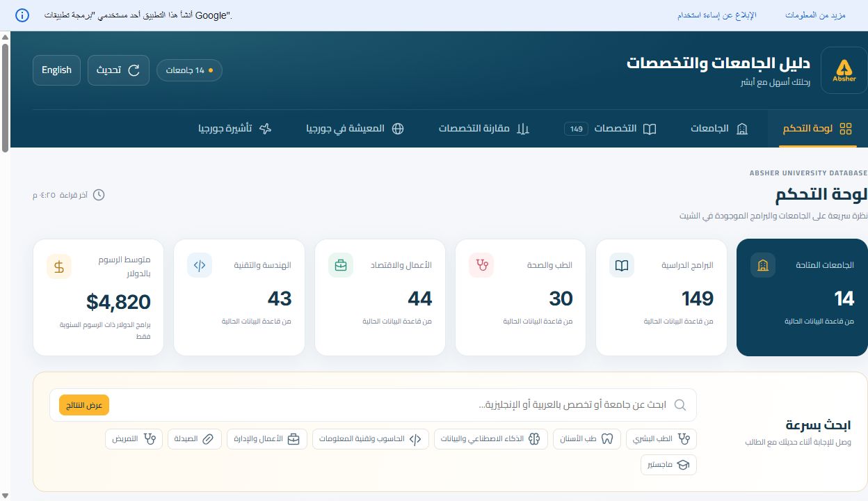The height and width of the screenshot is (501, 868).
Task: Click the 43 value on الهندسة والتقنية card
Action: click(x=280, y=299)
